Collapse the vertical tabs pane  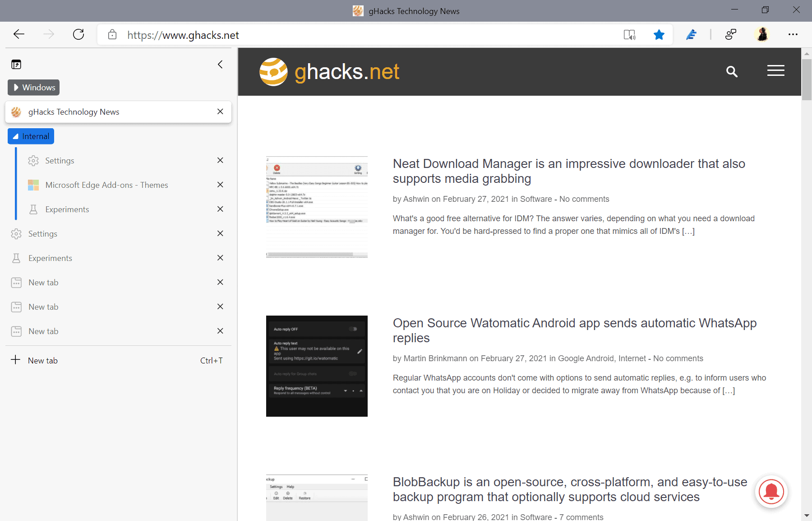coord(220,64)
